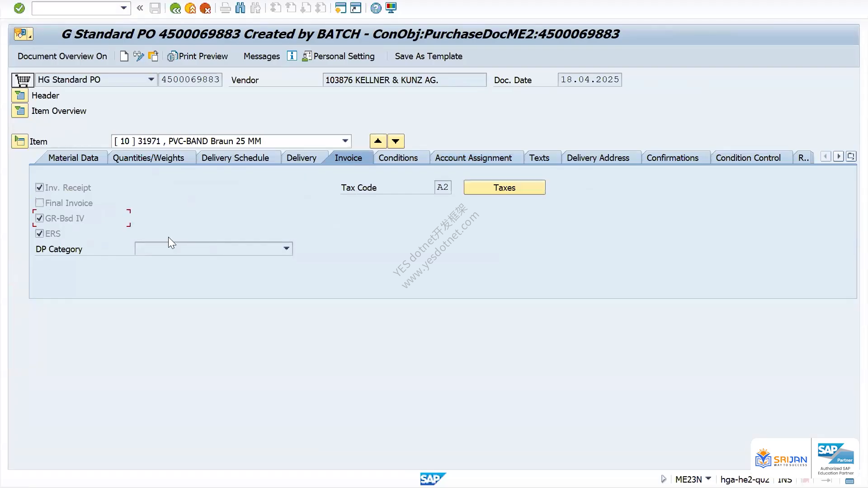868x488 pixels.
Task: Open the Help question mark icon
Action: (x=376, y=8)
